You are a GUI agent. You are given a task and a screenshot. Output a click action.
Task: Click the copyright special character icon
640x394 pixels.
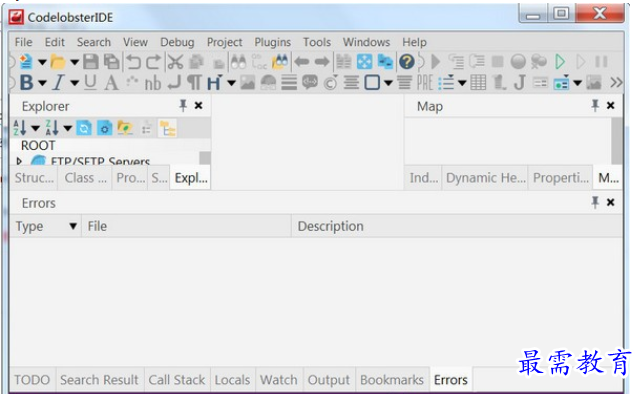[x=331, y=83]
